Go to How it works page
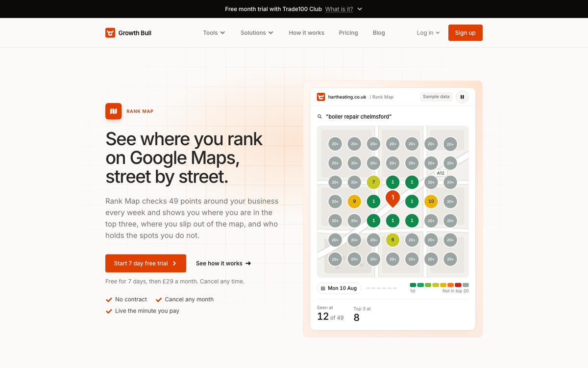Viewport: 588px width, 368px height. pyautogui.click(x=306, y=33)
